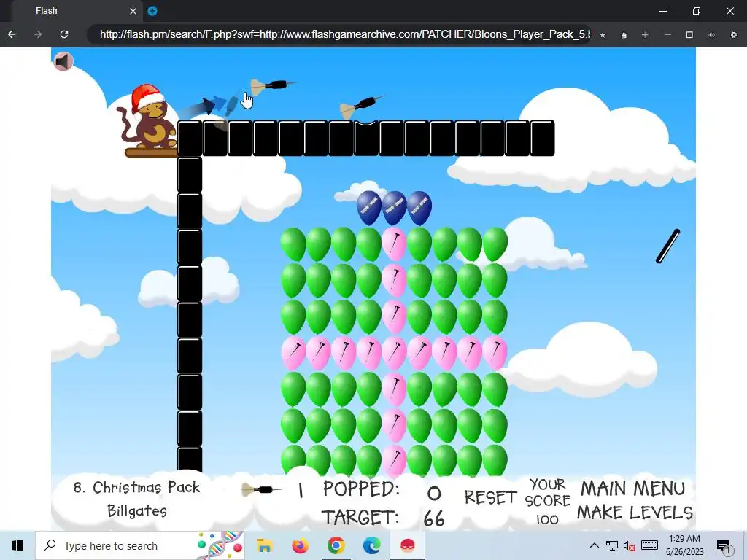The height and width of the screenshot is (560, 747).
Task: Click the leftmost pink balloon in the pink row
Action: pyautogui.click(x=293, y=353)
